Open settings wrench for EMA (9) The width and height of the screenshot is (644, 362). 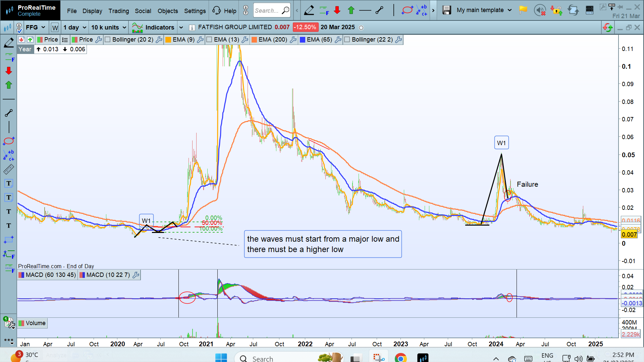click(x=200, y=40)
